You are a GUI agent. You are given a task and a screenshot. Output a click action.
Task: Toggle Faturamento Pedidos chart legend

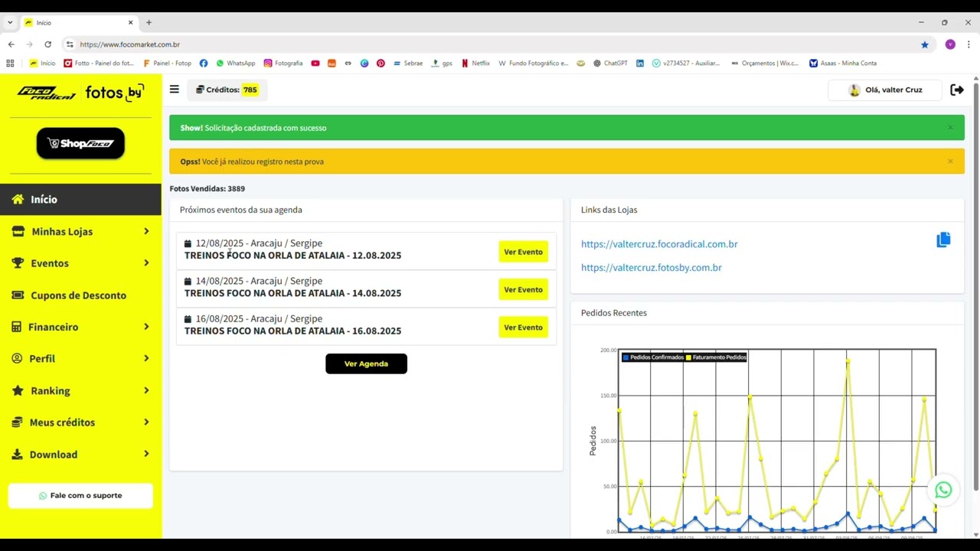click(716, 357)
